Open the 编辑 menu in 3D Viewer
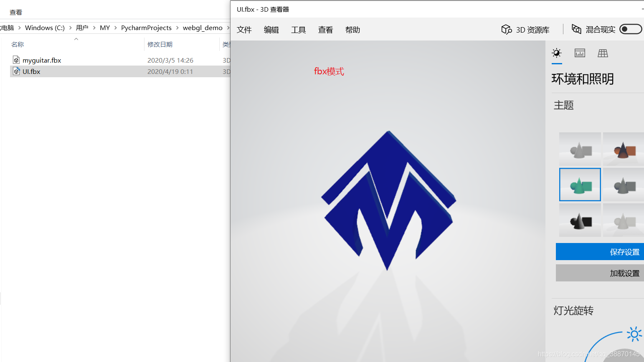Screen dimensions: 644x362 pyautogui.click(x=271, y=30)
